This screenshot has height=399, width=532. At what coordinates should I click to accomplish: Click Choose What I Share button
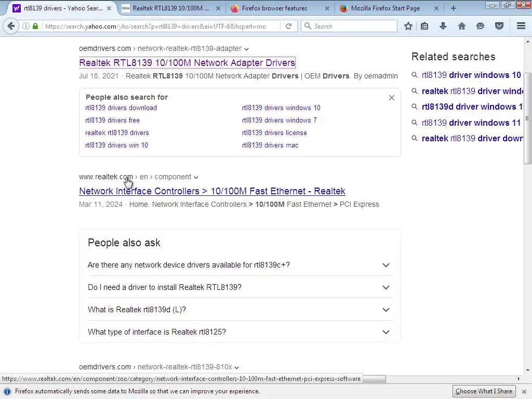(484, 391)
